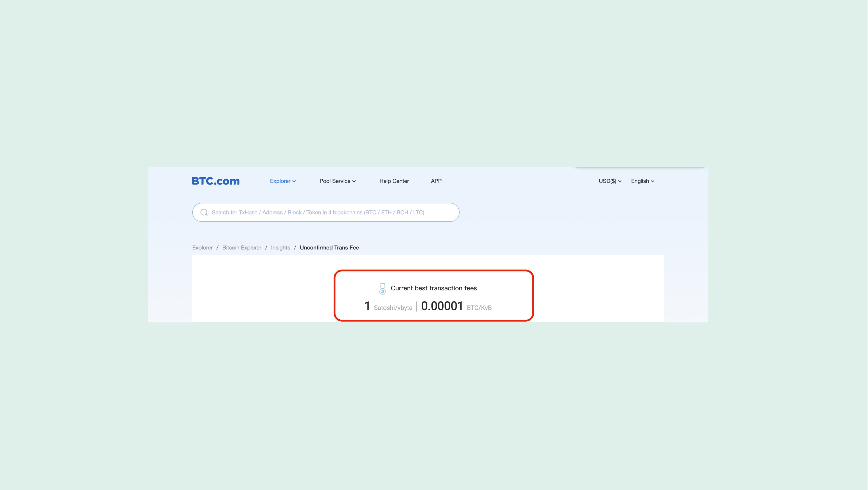Focus the TxHash/Address search field
Viewport: 868px width, 490px height.
pyautogui.click(x=326, y=212)
